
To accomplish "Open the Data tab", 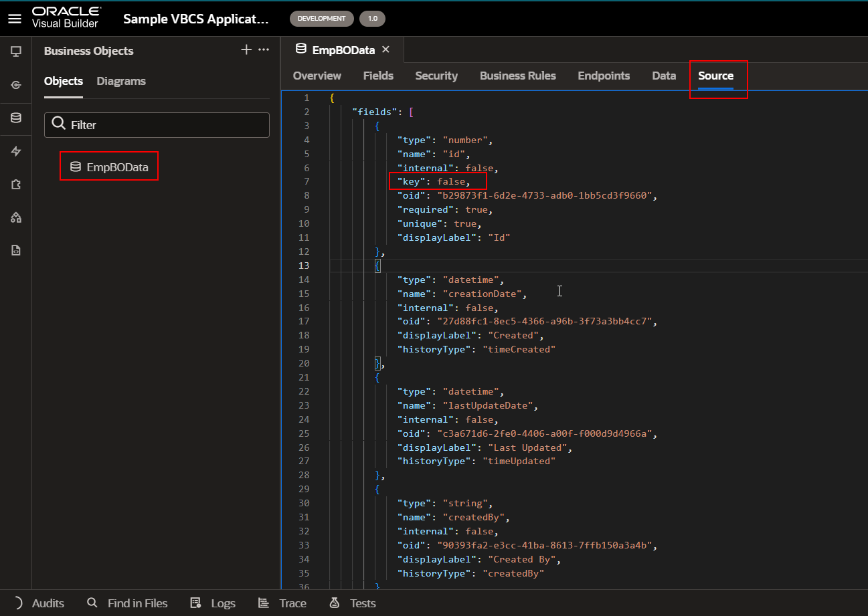I will 664,76.
